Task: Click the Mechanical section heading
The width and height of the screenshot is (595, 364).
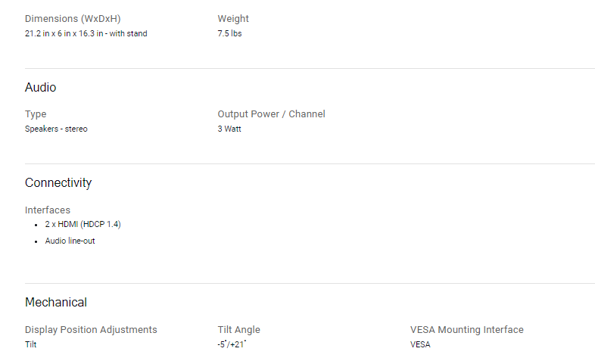Action: [56, 302]
